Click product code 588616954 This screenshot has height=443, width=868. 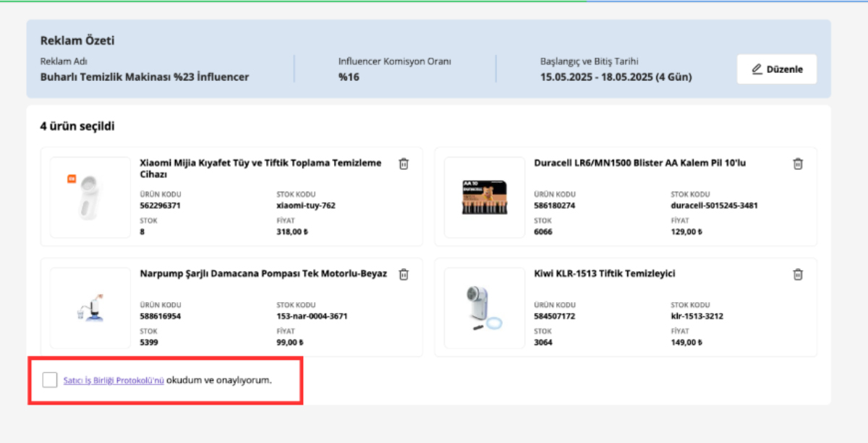pyautogui.click(x=160, y=316)
